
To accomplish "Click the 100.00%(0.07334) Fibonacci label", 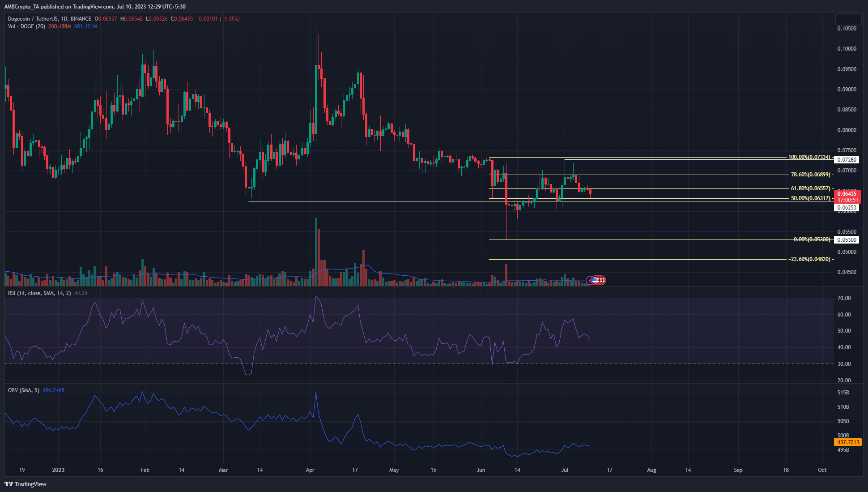I will pyautogui.click(x=809, y=157).
